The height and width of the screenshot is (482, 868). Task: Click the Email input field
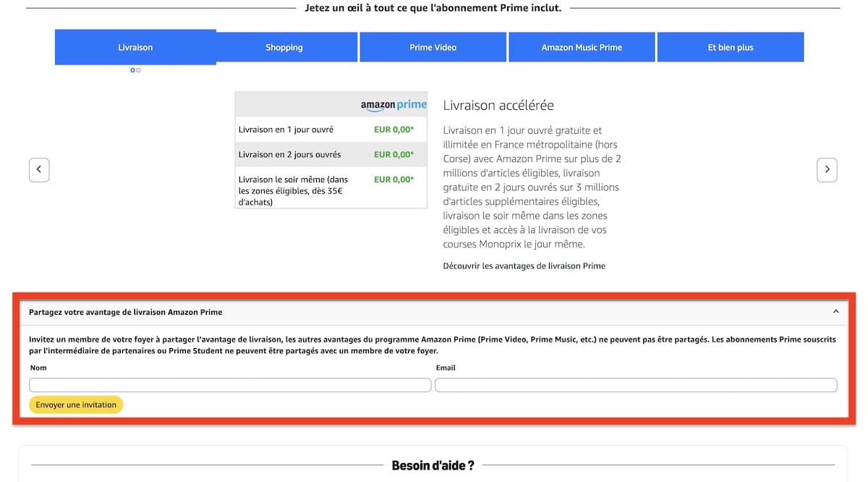click(636, 385)
